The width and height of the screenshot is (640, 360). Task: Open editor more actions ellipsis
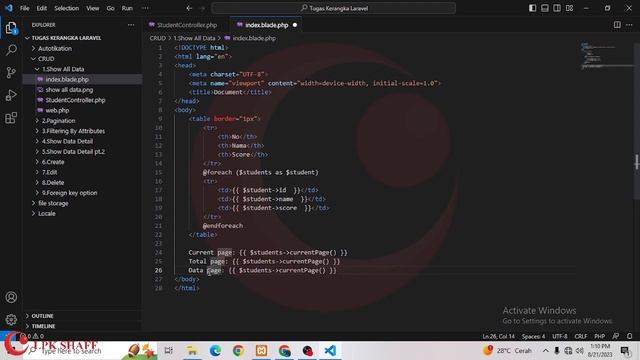629,25
